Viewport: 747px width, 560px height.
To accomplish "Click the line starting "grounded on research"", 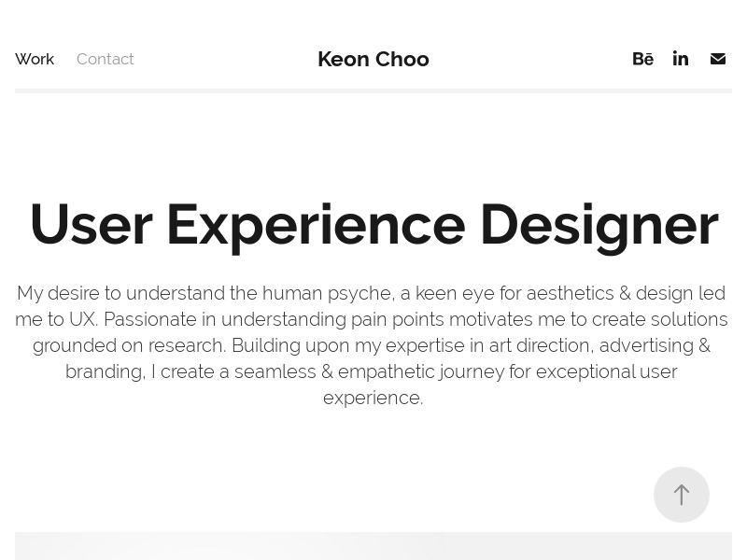I will [372, 345].
